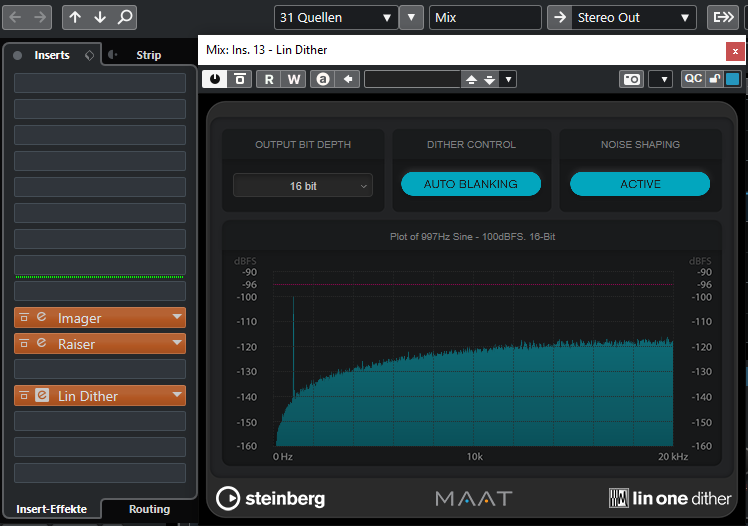The height and width of the screenshot is (526, 748).
Task: Bypass the Imager insert effect
Action: coord(23,318)
